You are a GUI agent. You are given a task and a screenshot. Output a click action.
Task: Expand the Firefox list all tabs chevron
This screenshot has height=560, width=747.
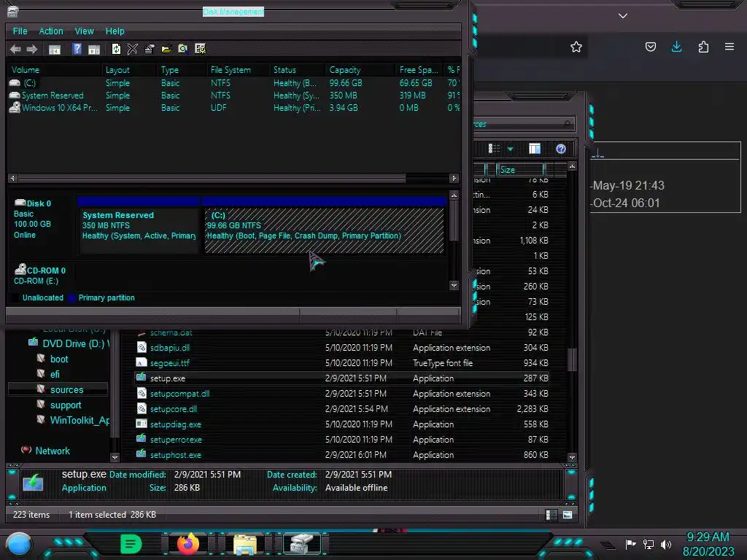click(623, 16)
